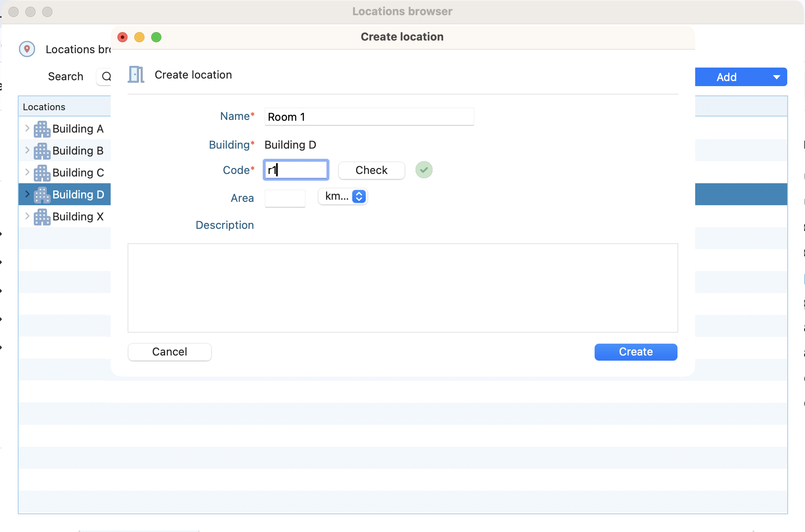This screenshot has width=805, height=532.
Task: Click inside the Description text area
Action: 402,288
